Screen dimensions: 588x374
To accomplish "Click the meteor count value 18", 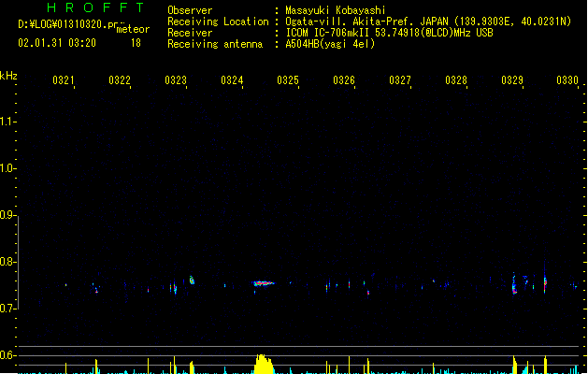I will coord(136,43).
